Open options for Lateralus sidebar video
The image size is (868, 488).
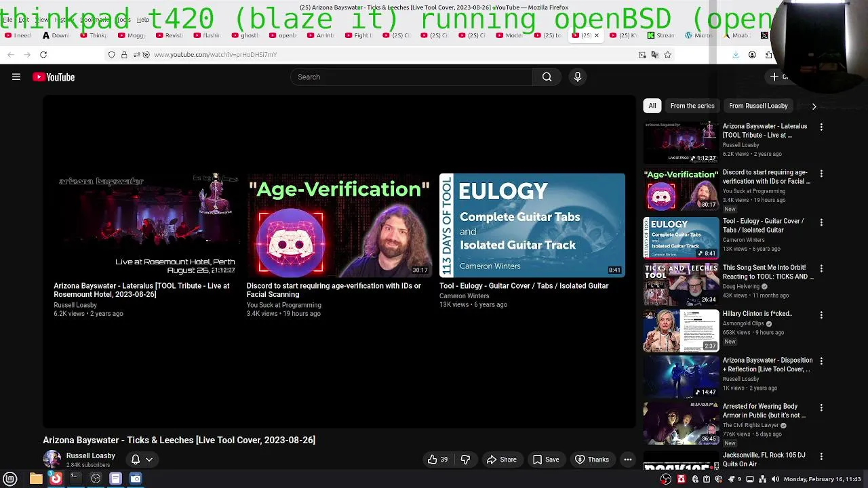point(821,127)
